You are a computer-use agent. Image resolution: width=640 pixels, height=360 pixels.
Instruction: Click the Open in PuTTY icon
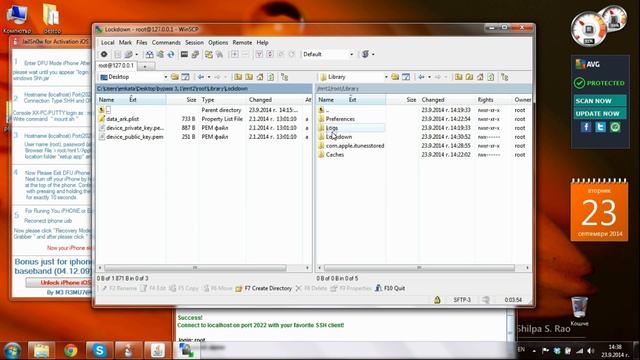click(195, 54)
